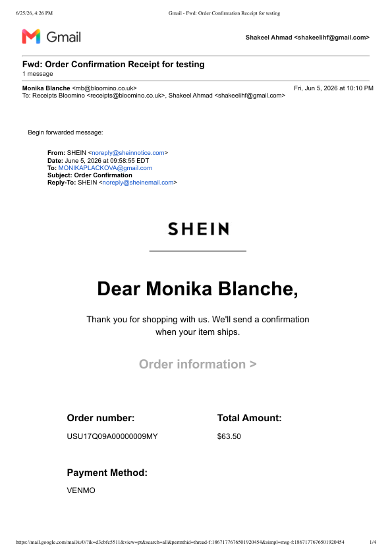
Task: Click the email subject heading Fwd: Order Confirmation
Action: (113, 65)
